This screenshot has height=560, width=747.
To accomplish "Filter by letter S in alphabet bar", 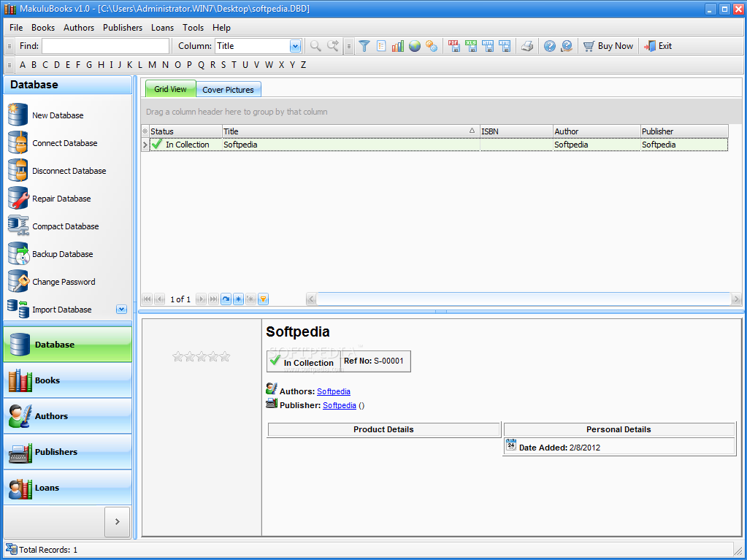I will coord(223,65).
